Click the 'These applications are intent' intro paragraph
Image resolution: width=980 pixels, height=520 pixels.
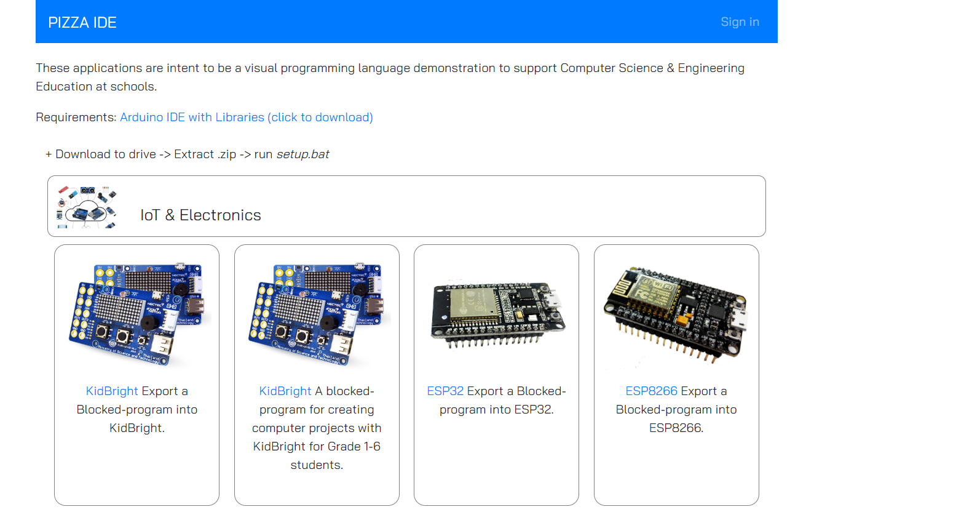(x=390, y=77)
